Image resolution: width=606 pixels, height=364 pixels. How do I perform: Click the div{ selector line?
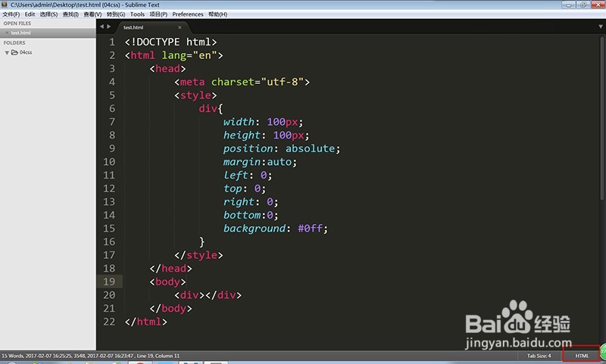click(211, 108)
